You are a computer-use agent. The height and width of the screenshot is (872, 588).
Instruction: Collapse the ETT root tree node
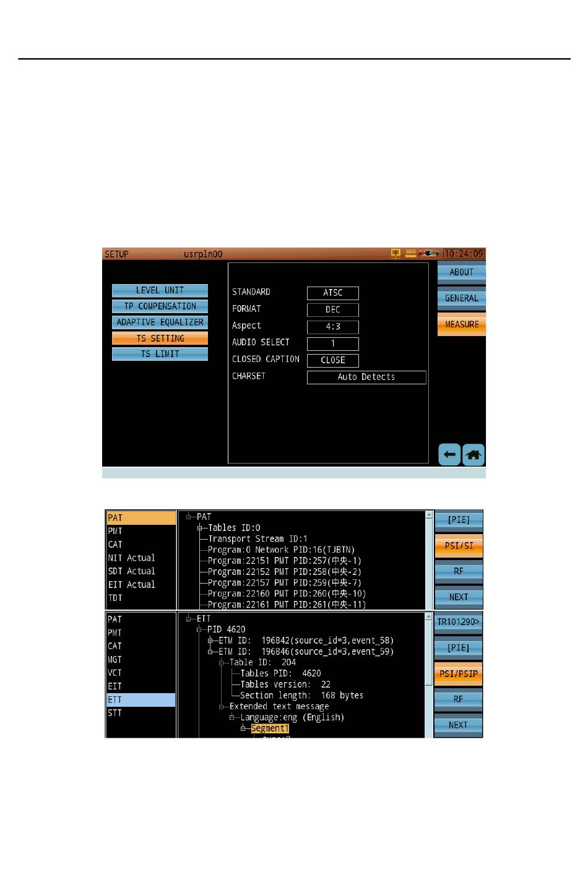tap(189, 619)
